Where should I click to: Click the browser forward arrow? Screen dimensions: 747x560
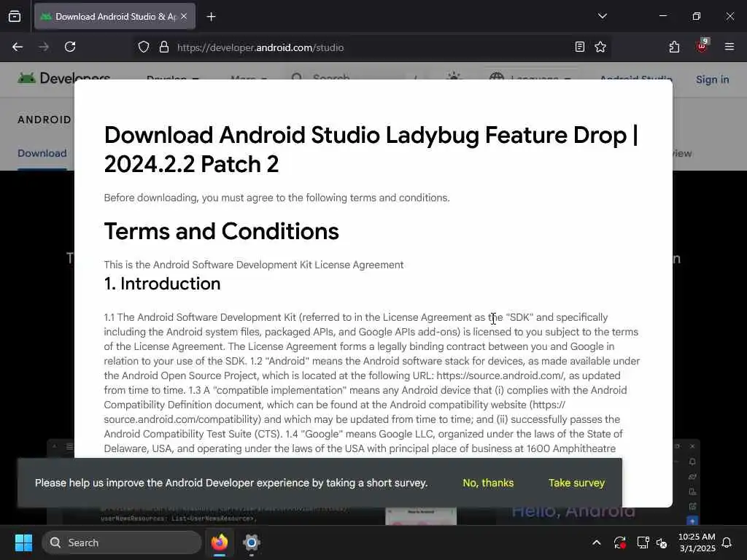pos(43,47)
